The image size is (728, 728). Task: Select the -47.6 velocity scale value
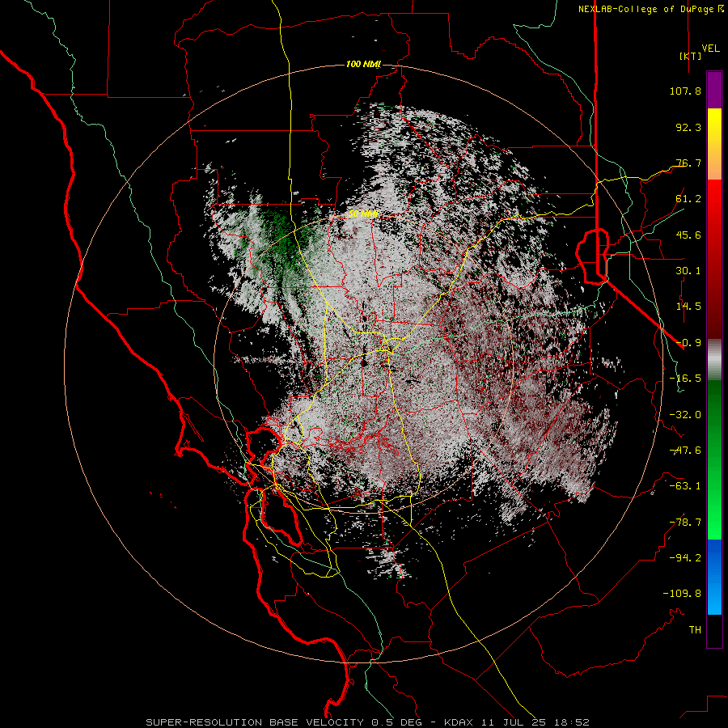pos(685,451)
